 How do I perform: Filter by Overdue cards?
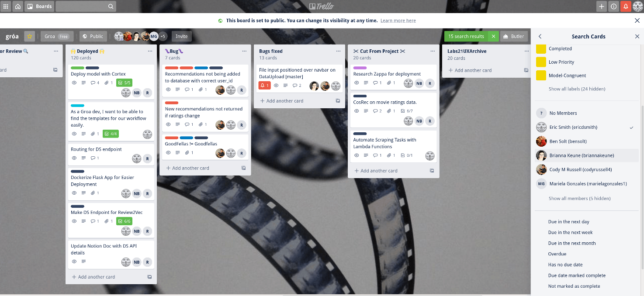557,254
